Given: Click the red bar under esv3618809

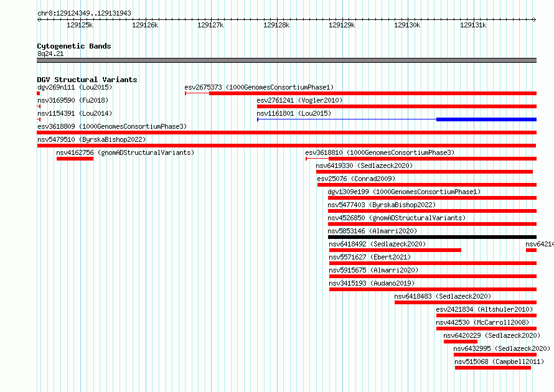Looking at the screenshot, I should [286, 133].
